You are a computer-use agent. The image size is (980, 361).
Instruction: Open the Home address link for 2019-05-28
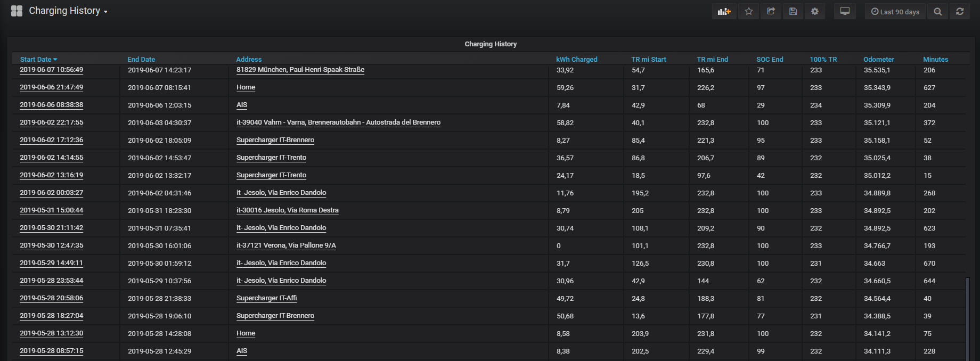(x=246, y=333)
